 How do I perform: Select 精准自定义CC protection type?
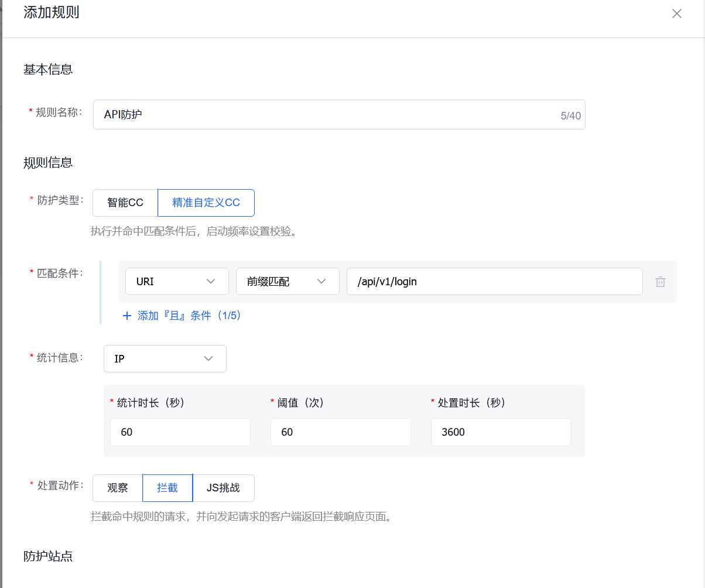[206, 203]
